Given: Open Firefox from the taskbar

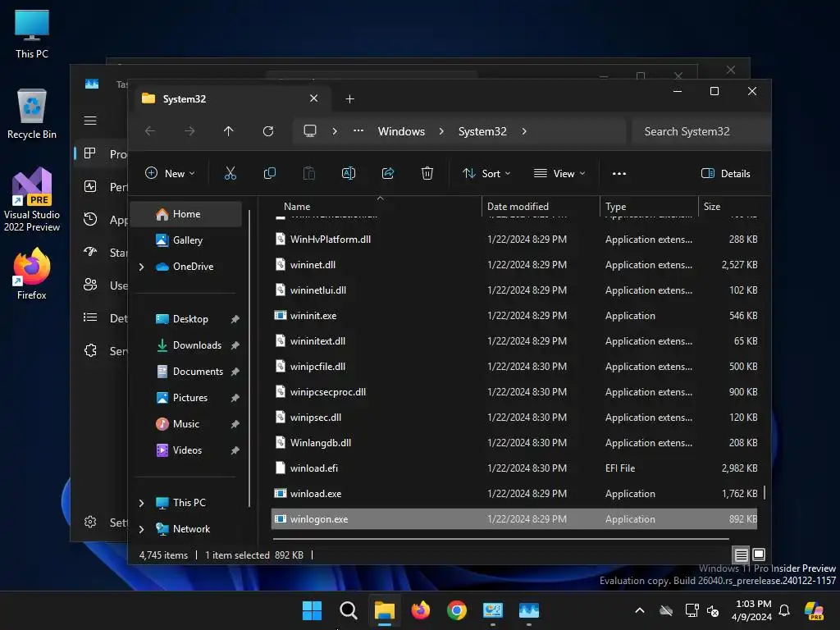Looking at the screenshot, I should click(x=421, y=610).
